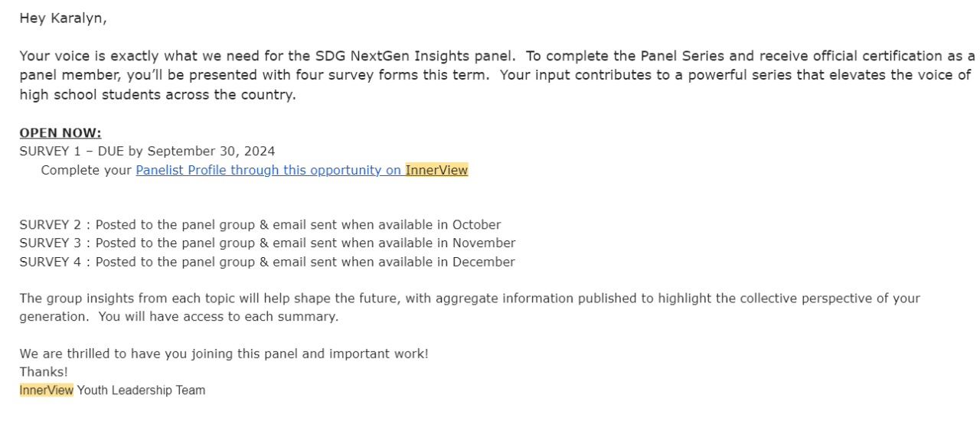The height and width of the screenshot is (421, 980).
Task: Open the Panelist Profile link
Action: tap(268, 170)
